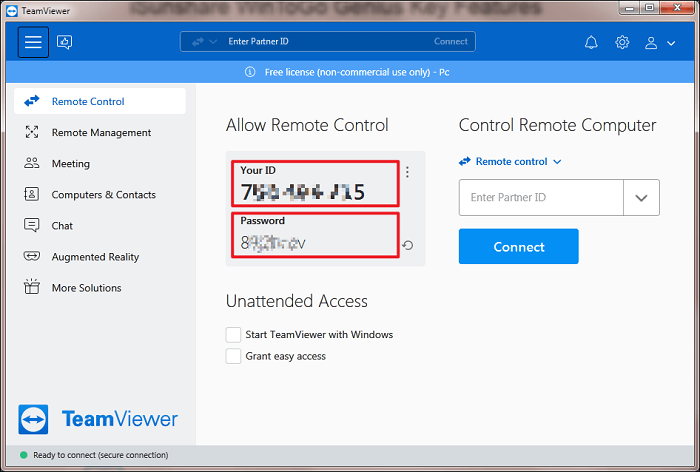
Task: Click the More Solutions gift icon
Action: pos(32,286)
